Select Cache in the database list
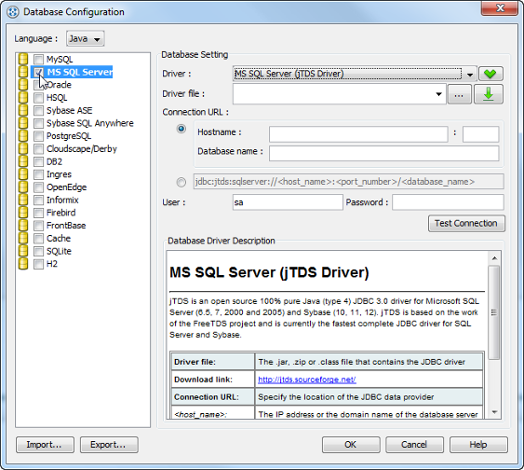The height and width of the screenshot is (470, 524). (x=58, y=238)
